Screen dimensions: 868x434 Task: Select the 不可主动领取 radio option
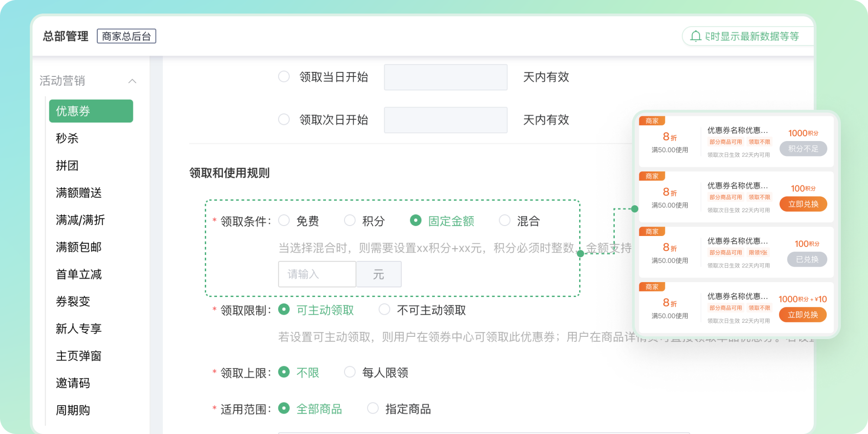pos(384,310)
